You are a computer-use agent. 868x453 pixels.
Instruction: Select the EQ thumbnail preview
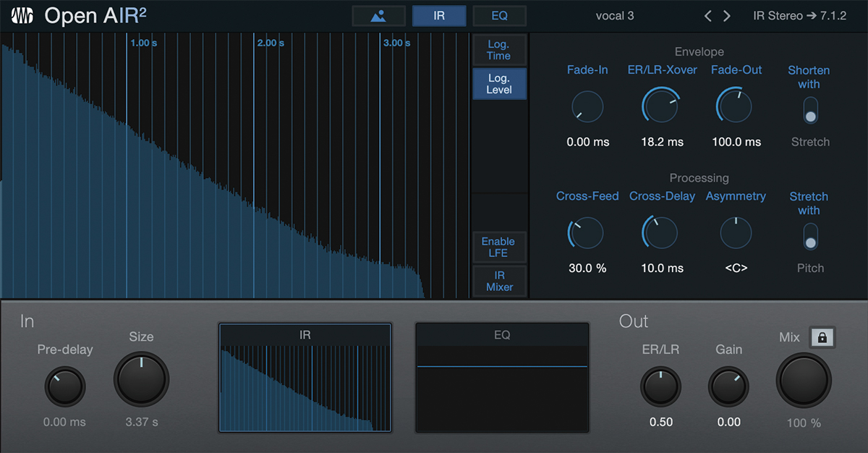(502, 378)
